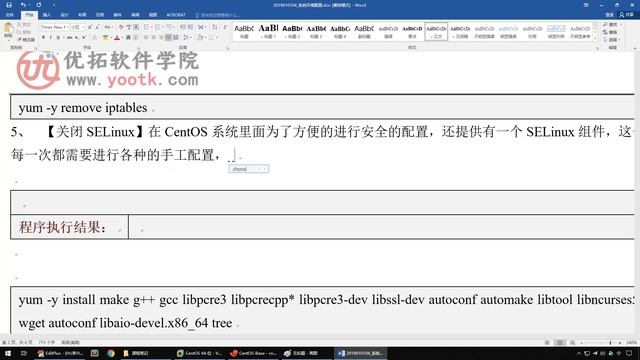This screenshot has height=360, width=640.
Task: Click the Share button
Action: click(627, 15)
